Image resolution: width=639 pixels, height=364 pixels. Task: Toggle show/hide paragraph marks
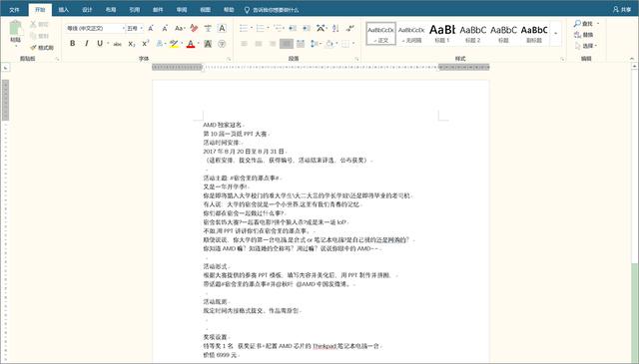pos(349,28)
